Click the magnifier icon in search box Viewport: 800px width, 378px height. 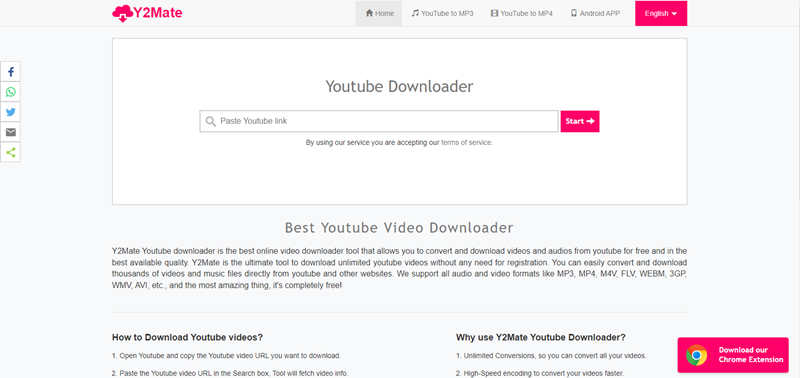[x=210, y=121]
